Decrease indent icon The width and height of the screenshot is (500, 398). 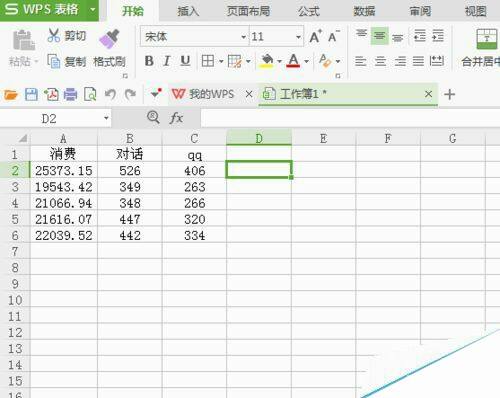pyautogui.click(x=420, y=35)
